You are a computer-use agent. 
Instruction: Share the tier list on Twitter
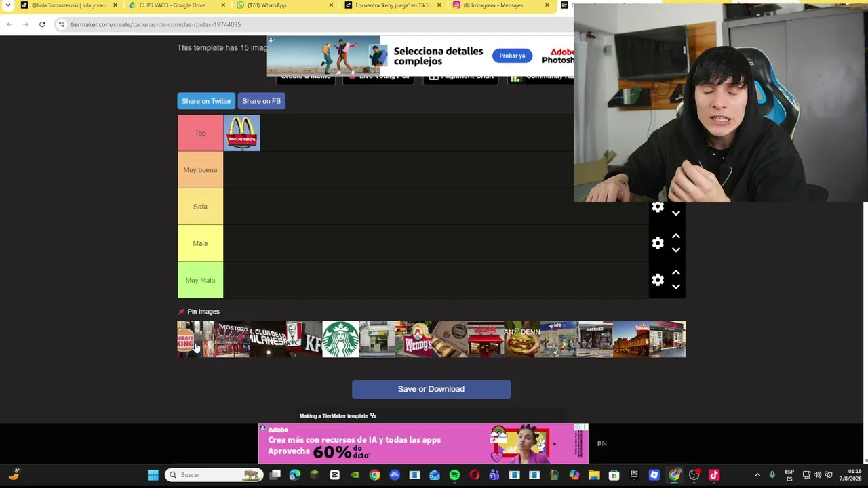click(x=206, y=101)
